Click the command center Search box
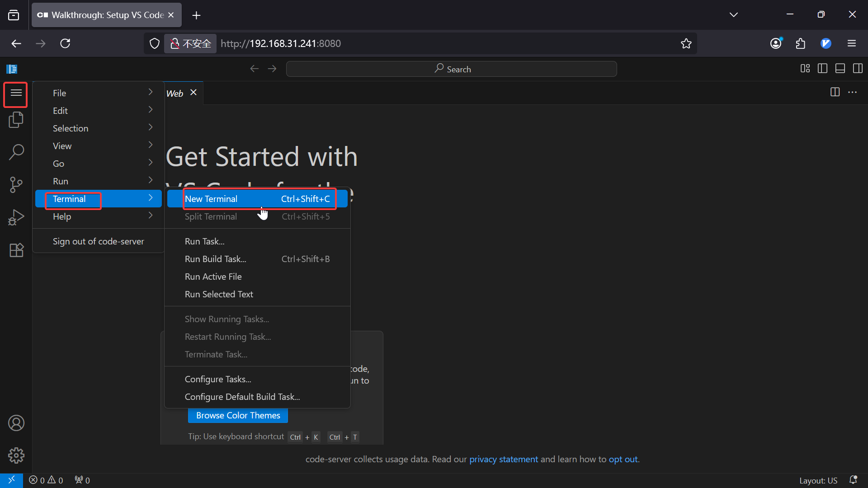This screenshot has width=868, height=488. tap(451, 69)
